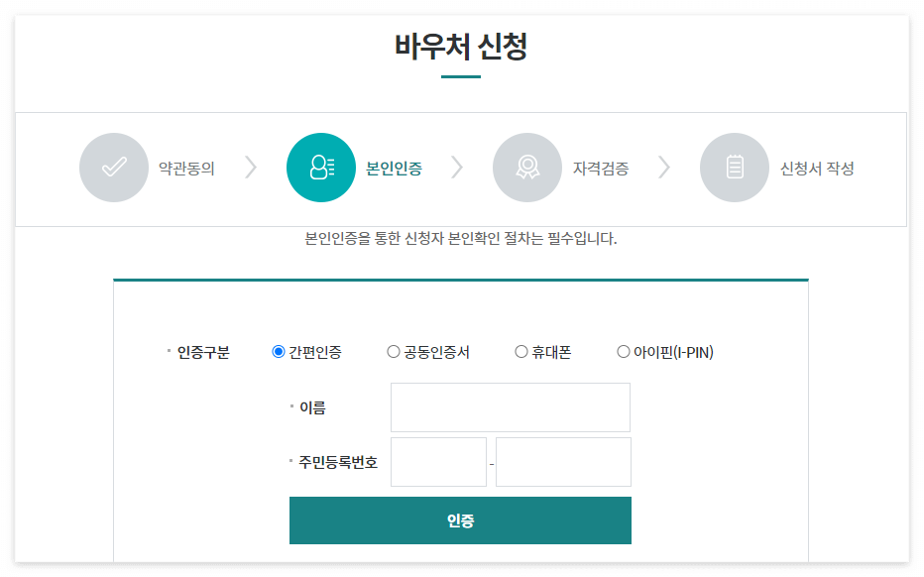Image resolution: width=924 pixels, height=577 pixels.
Task: Choose 휴대폰 authentication radio button
Action: click(520, 352)
